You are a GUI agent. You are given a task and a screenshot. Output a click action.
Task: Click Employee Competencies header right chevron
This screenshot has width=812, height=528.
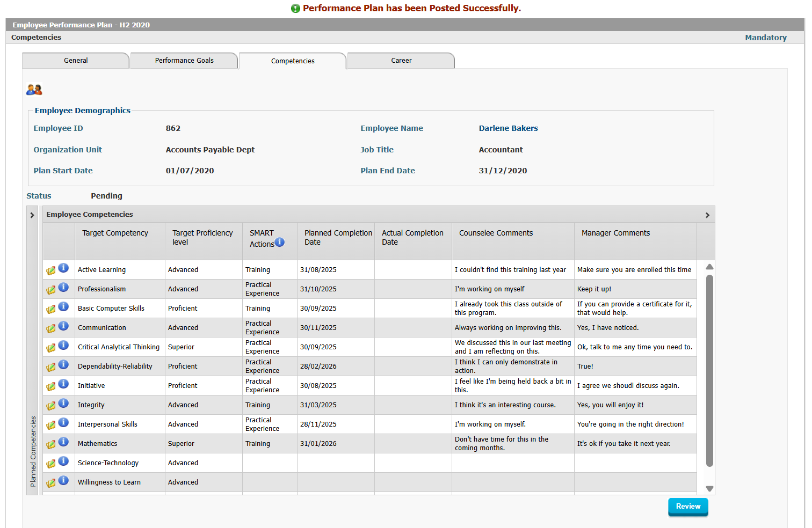[707, 215]
